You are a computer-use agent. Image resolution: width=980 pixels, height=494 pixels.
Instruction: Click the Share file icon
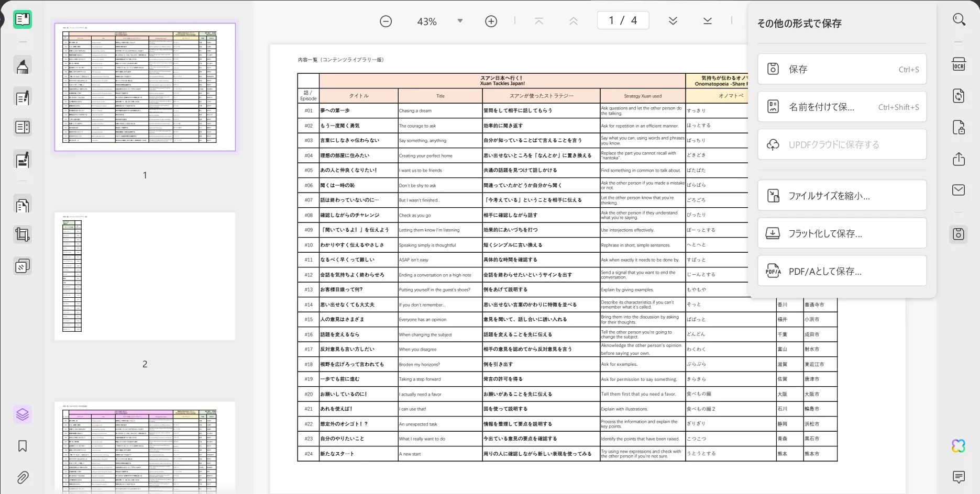click(x=959, y=159)
